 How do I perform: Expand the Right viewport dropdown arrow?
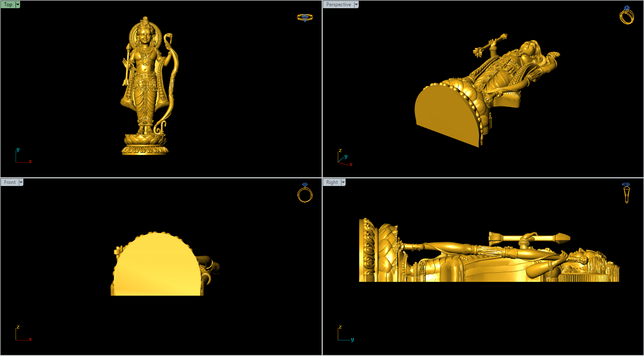pos(343,182)
